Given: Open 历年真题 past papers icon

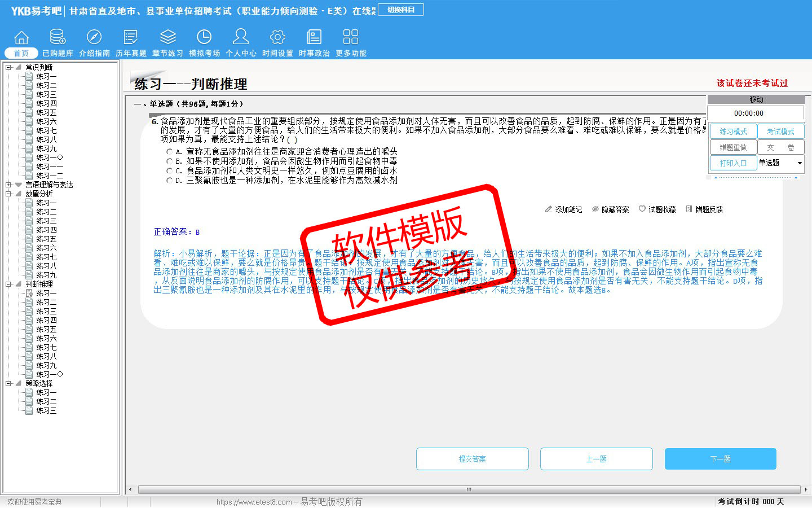Looking at the screenshot, I should point(131,38).
